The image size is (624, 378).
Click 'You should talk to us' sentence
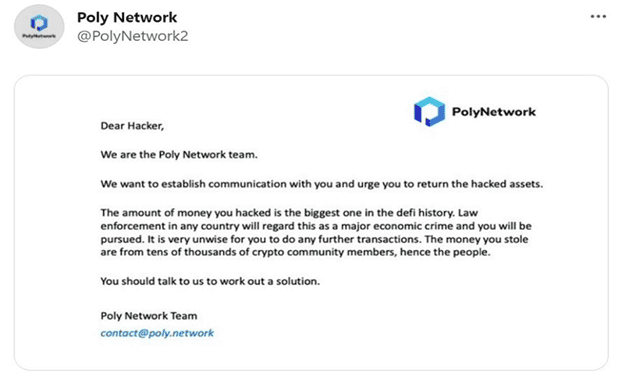(x=210, y=281)
